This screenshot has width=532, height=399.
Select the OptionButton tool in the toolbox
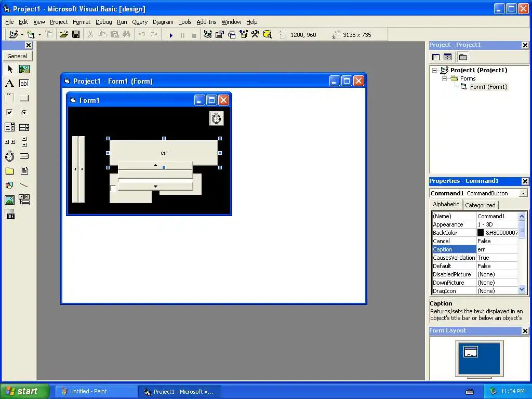(24, 112)
